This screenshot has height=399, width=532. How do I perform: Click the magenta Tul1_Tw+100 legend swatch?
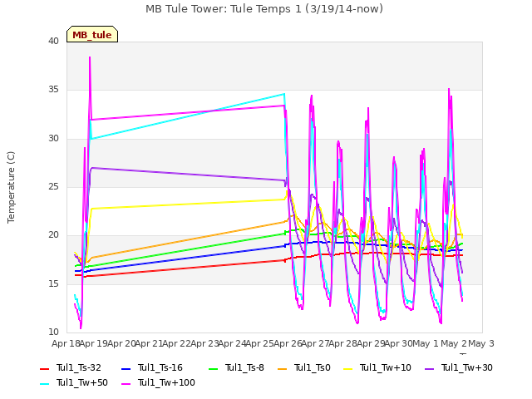point(126,384)
